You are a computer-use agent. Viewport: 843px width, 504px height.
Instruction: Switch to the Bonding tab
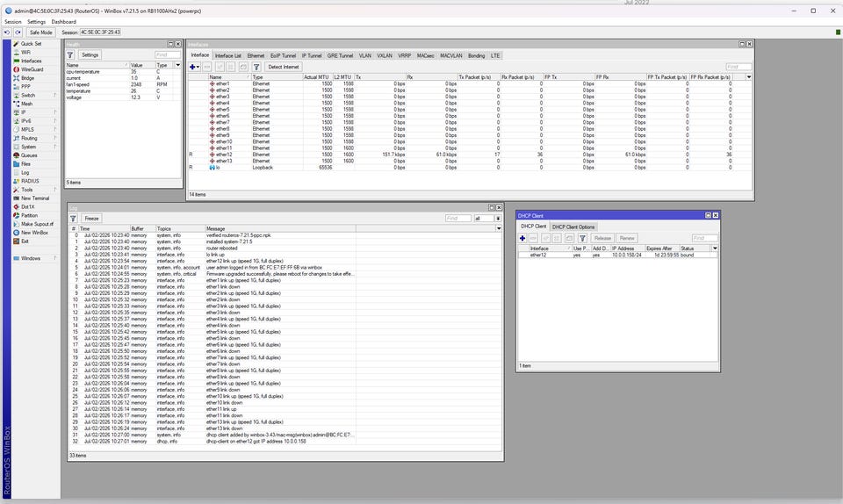tap(476, 56)
